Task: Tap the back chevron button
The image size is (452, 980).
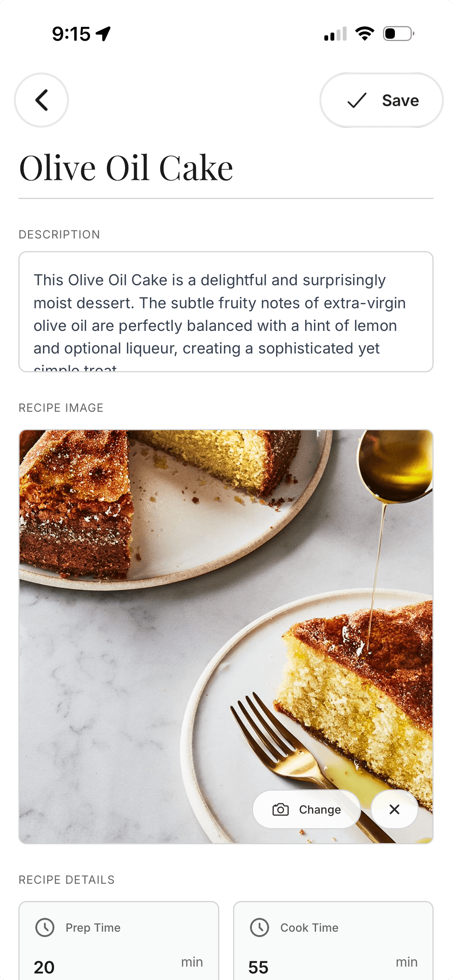Action: [41, 100]
